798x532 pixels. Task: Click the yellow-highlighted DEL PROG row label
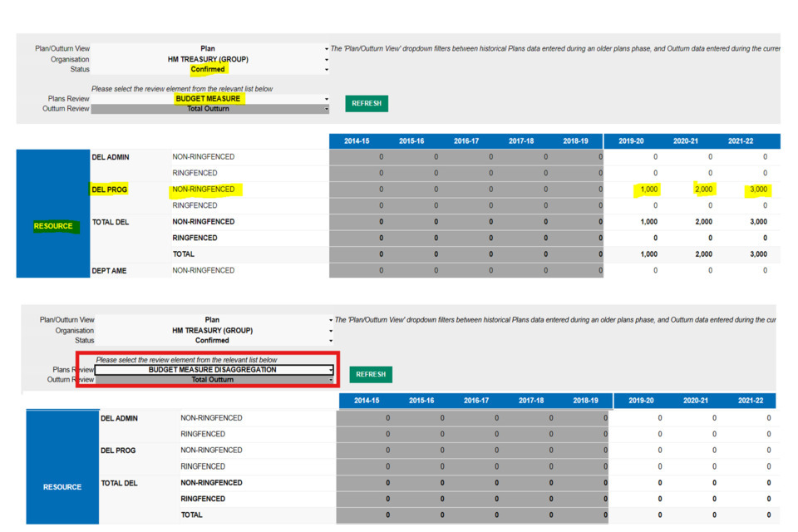click(x=109, y=190)
